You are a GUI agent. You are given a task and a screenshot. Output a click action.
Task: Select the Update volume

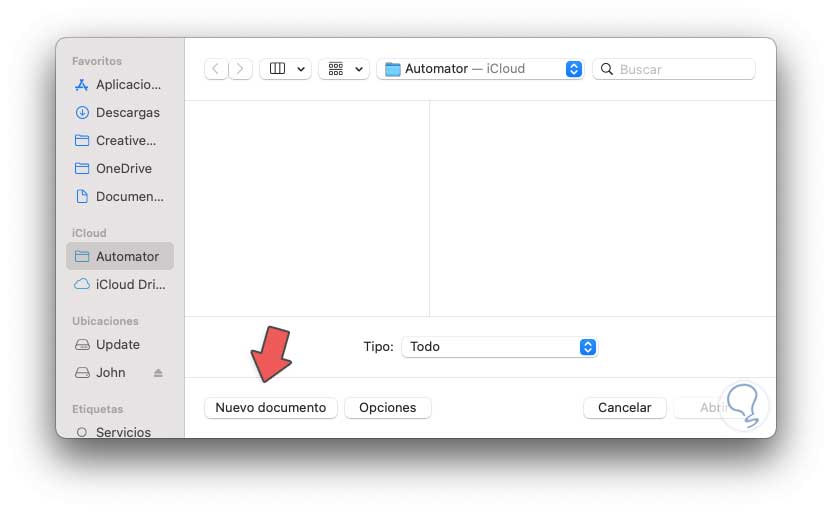pyautogui.click(x=120, y=344)
